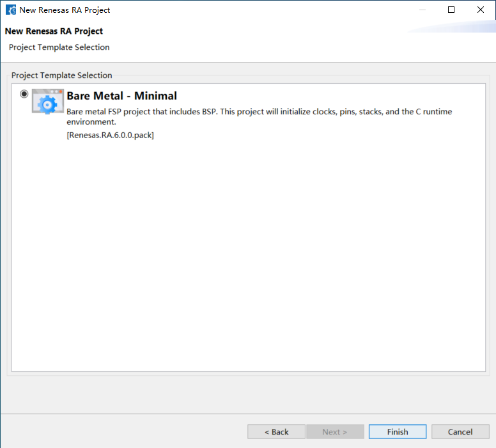This screenshot has width=496, height=448.
Task: Click the [Renesas.RA.6.0.0.pack] label
Action: (x=110, y=135)
